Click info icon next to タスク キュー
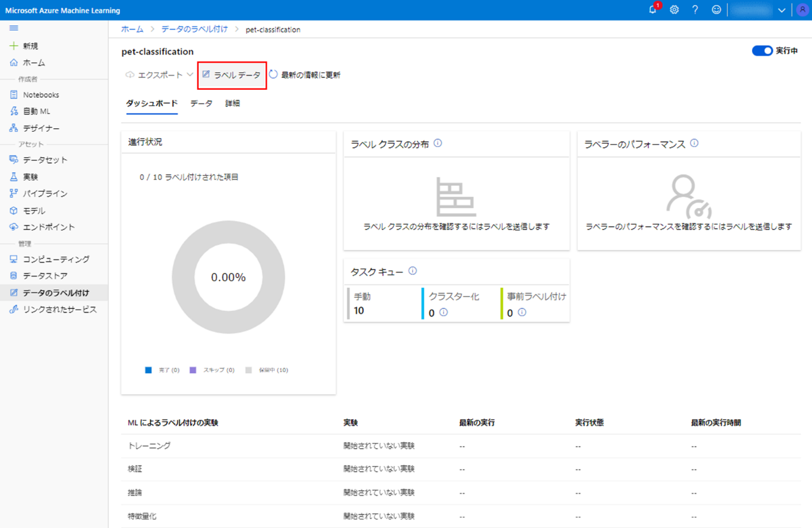812x528 pixels. tap(412, 270)
